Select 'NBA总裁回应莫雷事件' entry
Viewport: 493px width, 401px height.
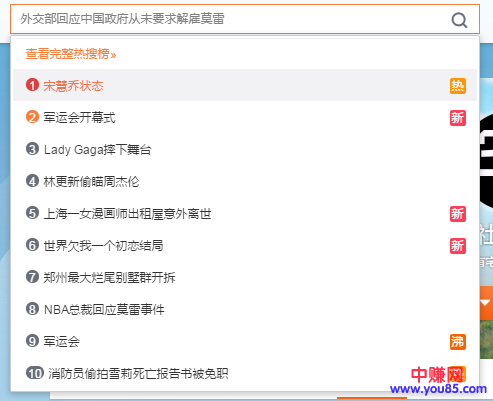point(245,309)
